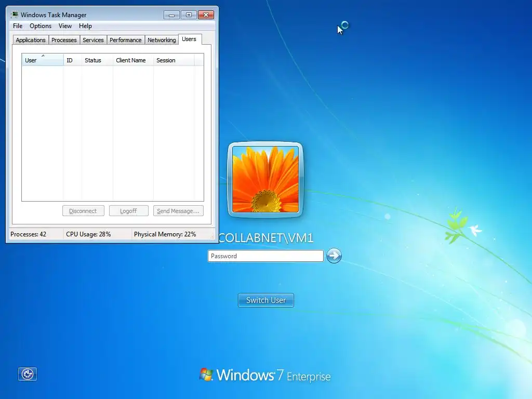
Task: Sort by the Status column header
Action: click(x=97, y=60)
